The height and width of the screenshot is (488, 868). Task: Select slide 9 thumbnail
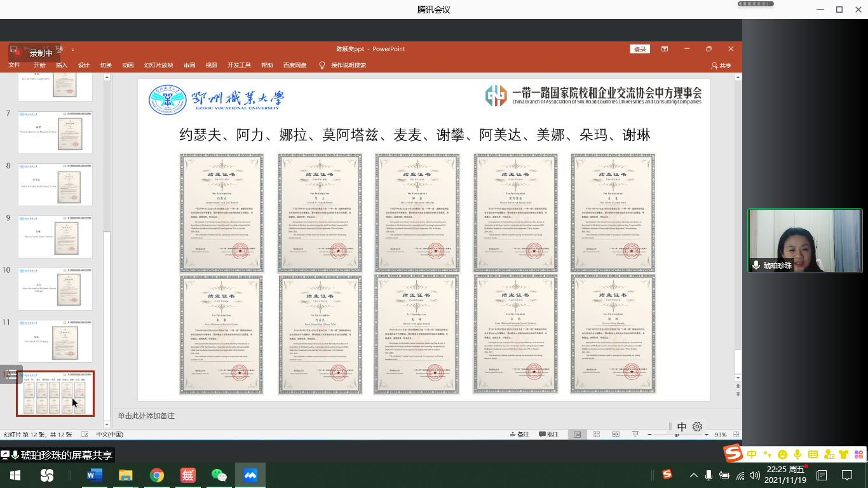tap(55, 236)
